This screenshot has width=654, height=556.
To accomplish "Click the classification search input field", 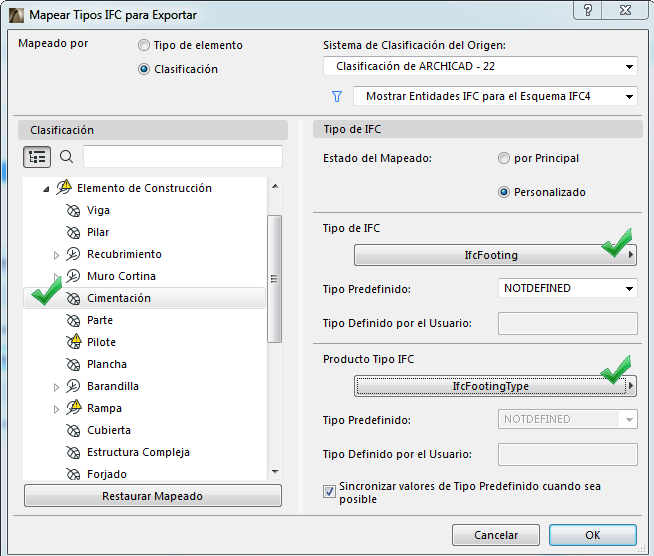I will tap(182, 157).
